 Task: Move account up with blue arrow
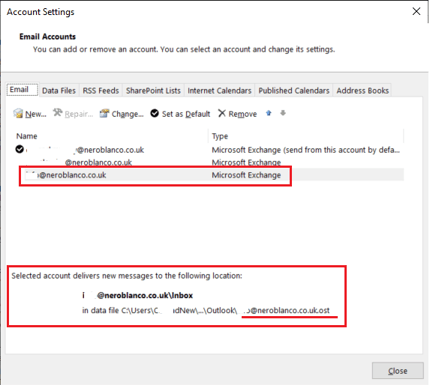pyautogui.click(x=269, y=113)
